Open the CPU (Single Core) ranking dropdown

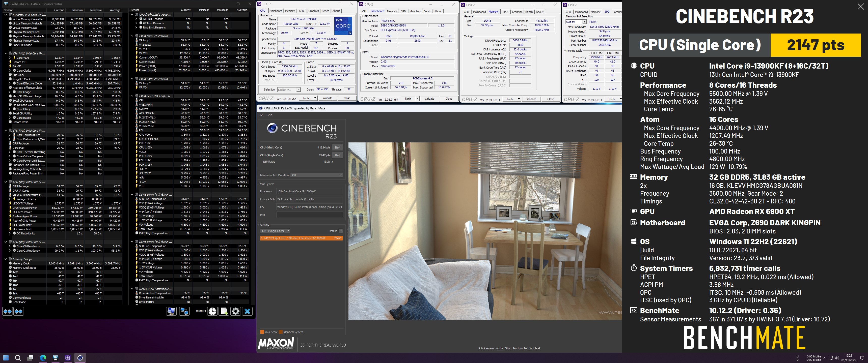point(275,231)
